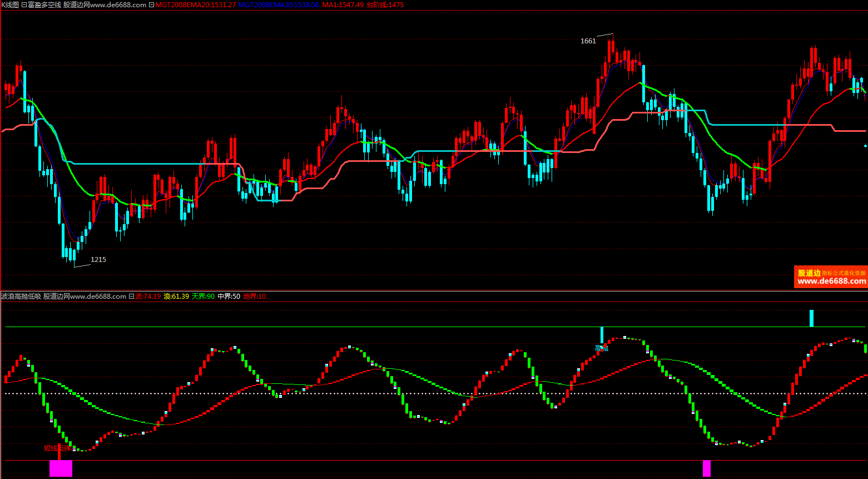Click the 股道边 orange watermark logo
This screenshot has width=868, height=479.
click(809, 273)
